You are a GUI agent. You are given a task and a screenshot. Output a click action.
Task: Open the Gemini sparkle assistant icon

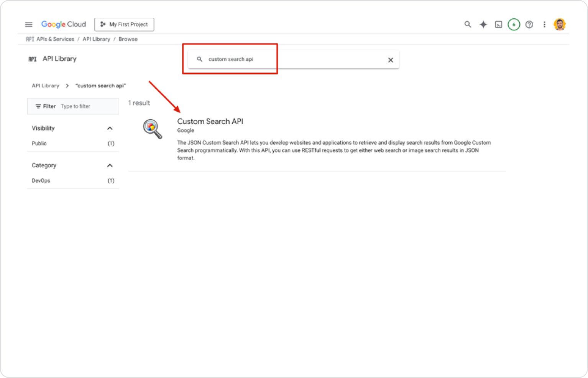(483, 25)
